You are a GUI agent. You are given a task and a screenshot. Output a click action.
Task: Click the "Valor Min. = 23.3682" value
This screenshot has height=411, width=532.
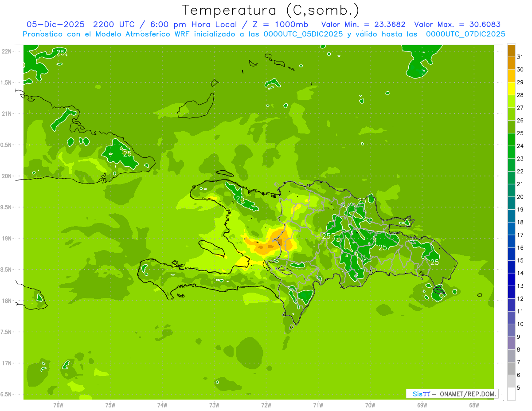[x=363, y=24]
